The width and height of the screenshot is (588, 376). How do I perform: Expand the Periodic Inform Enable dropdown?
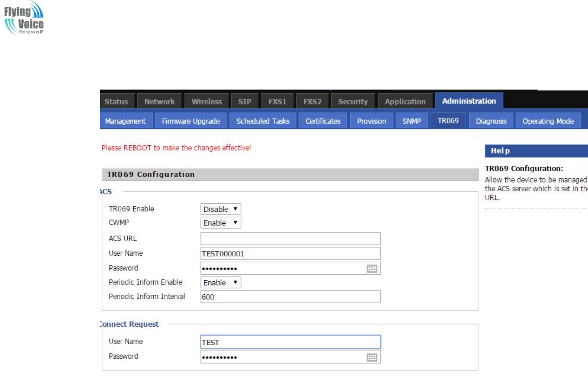(221, 282)
